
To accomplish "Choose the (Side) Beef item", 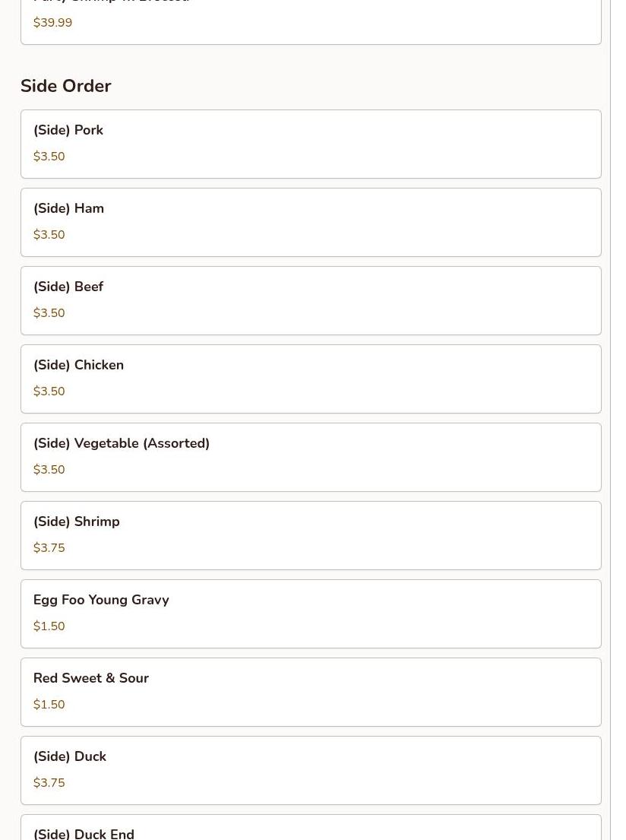I will tap(311, 300).
